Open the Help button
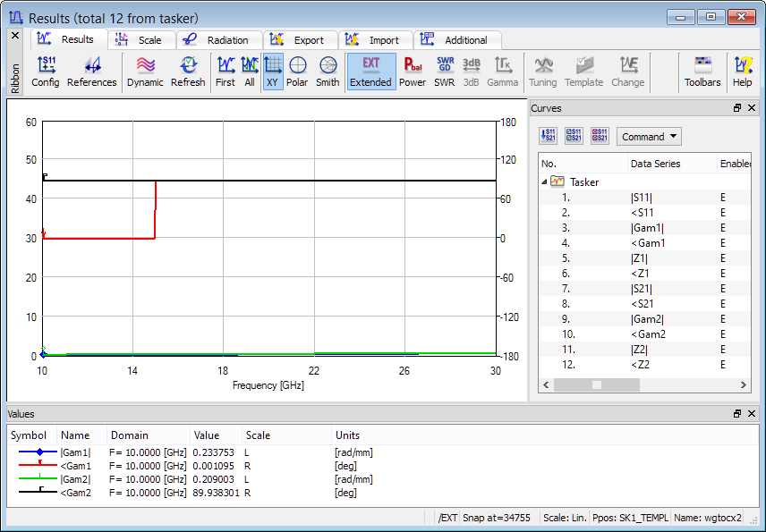 tap(743, 71)
